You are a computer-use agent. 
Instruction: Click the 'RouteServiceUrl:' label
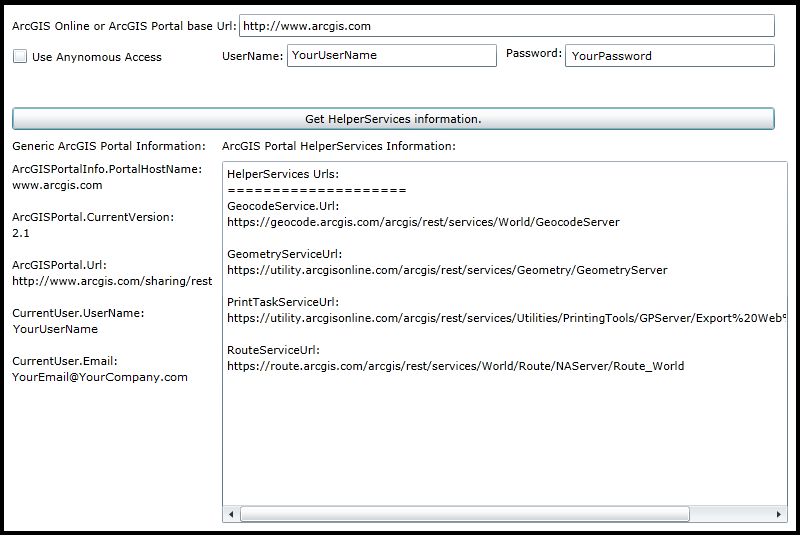point(273,349)
